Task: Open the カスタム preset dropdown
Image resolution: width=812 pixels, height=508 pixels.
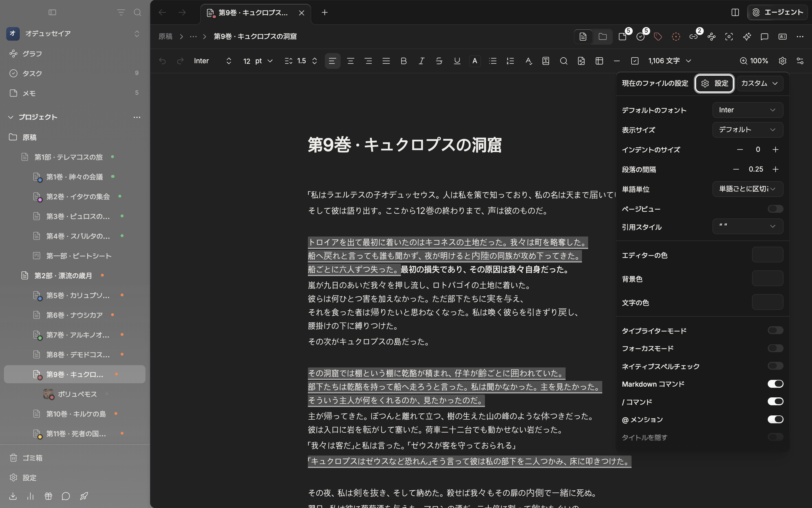Action: pos(760,83)
